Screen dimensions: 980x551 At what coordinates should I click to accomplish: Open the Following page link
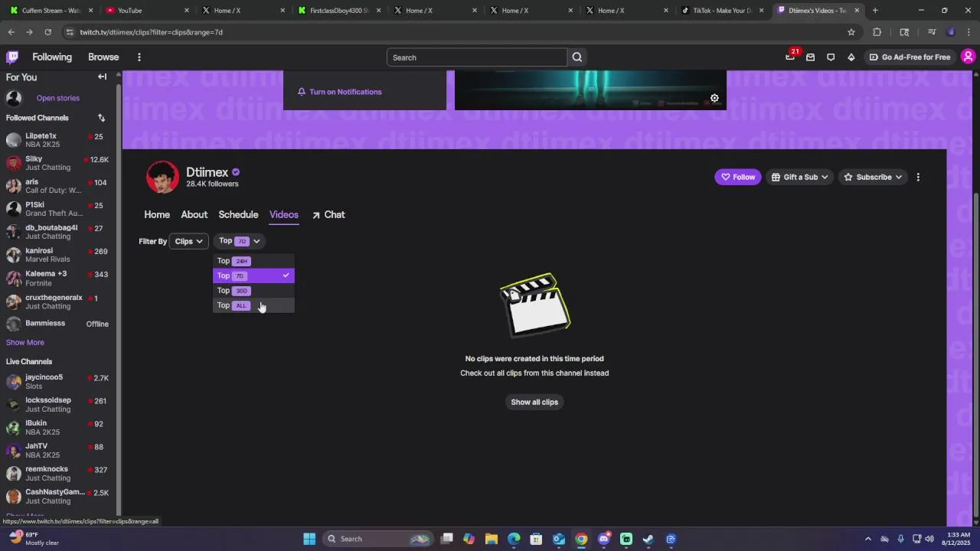coord(52,57)
